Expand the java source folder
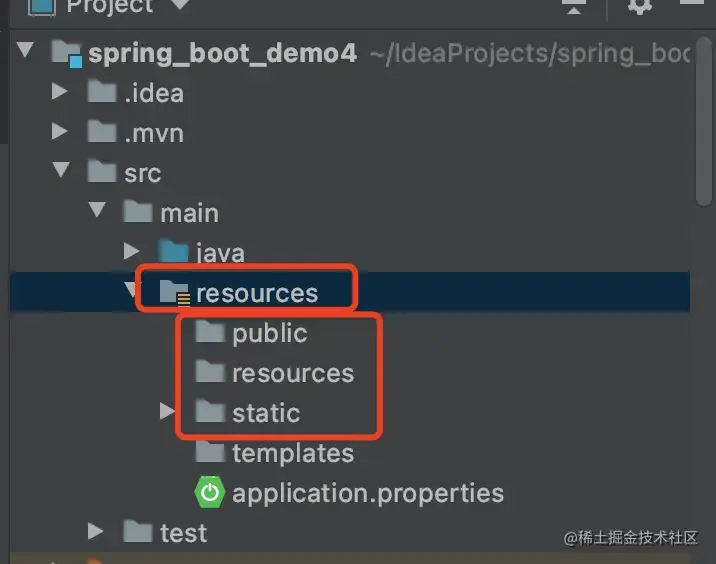 (132, 251)
